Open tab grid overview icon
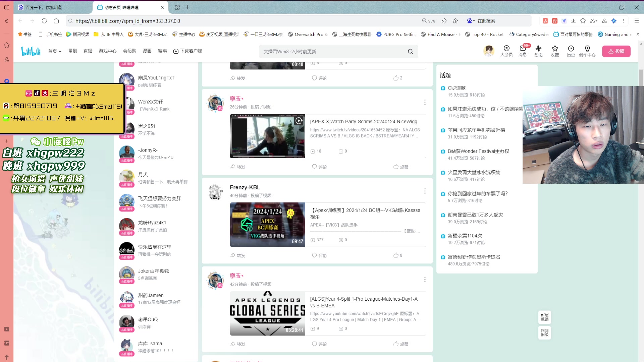This screenshot has height=362, width=644. [177, 7]
